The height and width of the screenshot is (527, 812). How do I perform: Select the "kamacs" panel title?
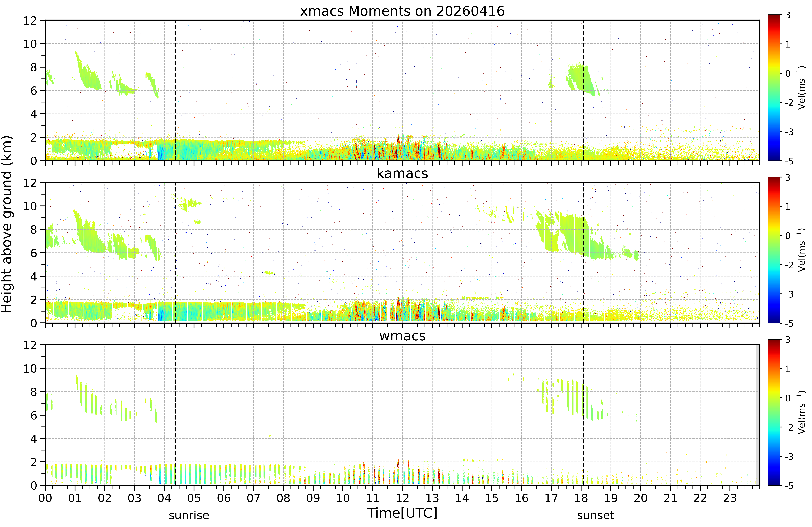[402, 174]
